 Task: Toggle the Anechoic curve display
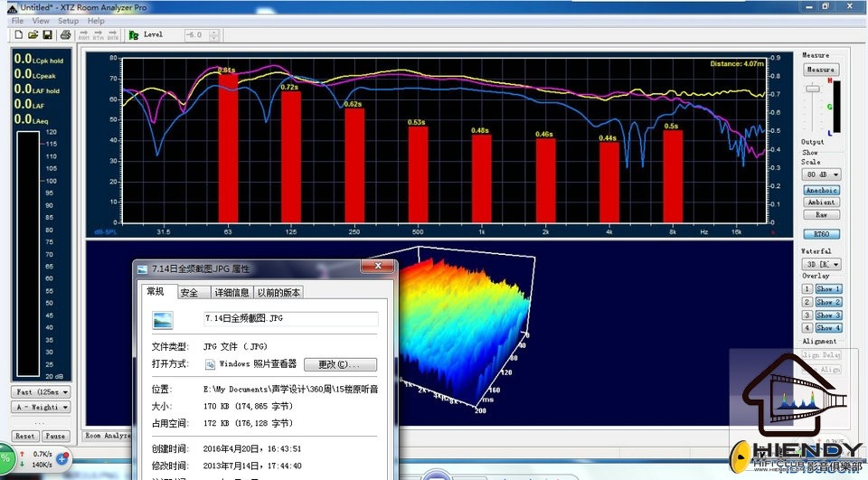[x=822, y=190]
